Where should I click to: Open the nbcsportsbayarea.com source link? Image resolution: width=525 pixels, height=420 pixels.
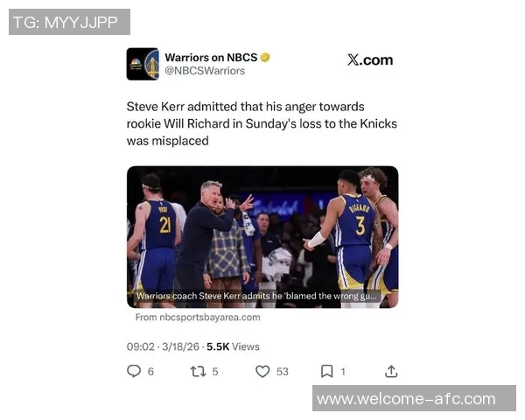pos(198,317)
